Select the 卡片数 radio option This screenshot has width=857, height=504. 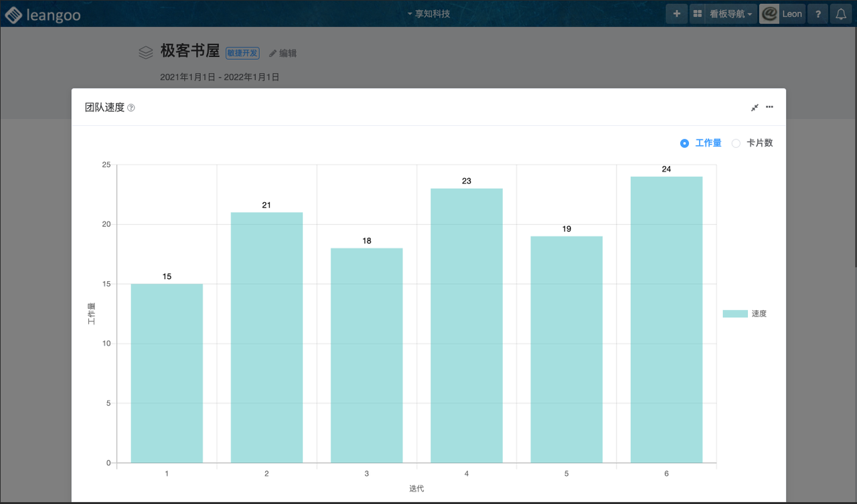point(736,143)
